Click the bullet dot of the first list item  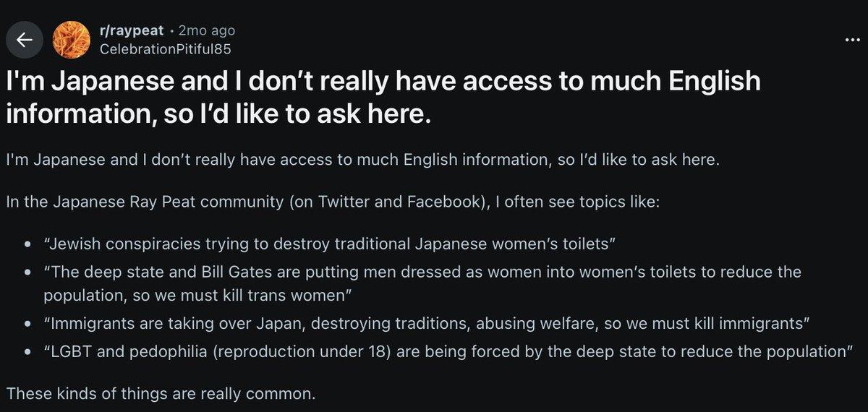click(27, 244)
